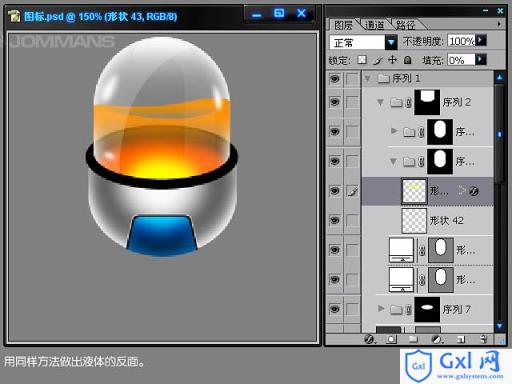Click the lock transparent pixels icon
Screen dimensions: 512x384
click(362, 60)
